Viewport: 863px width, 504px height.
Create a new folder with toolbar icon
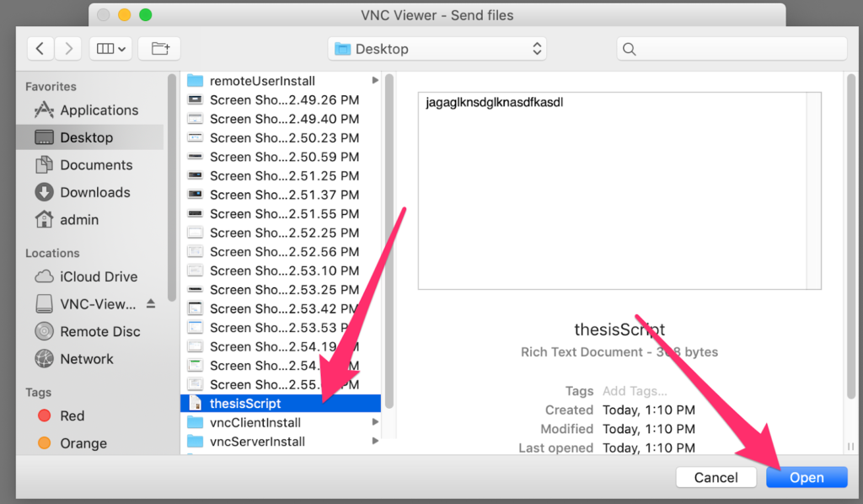[159, 48]
